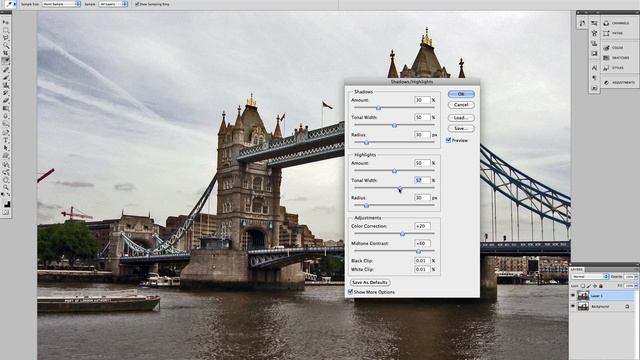Click the Shadows Amount input field
The height and width of the screenshot is (360, 640).
tap(422, 100)
